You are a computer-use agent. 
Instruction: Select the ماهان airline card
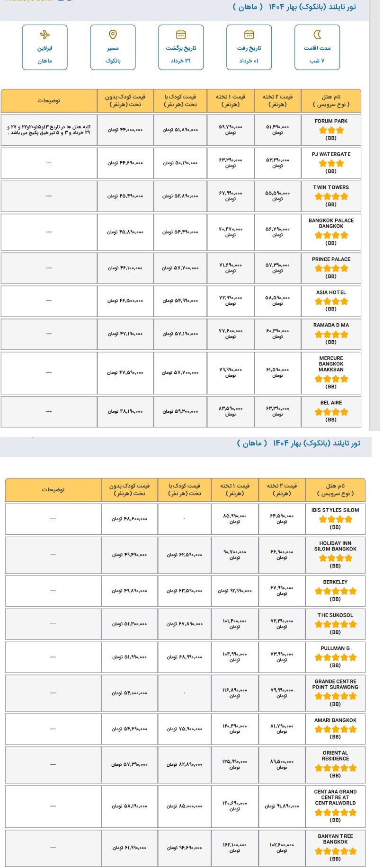[x=45, y=47]
